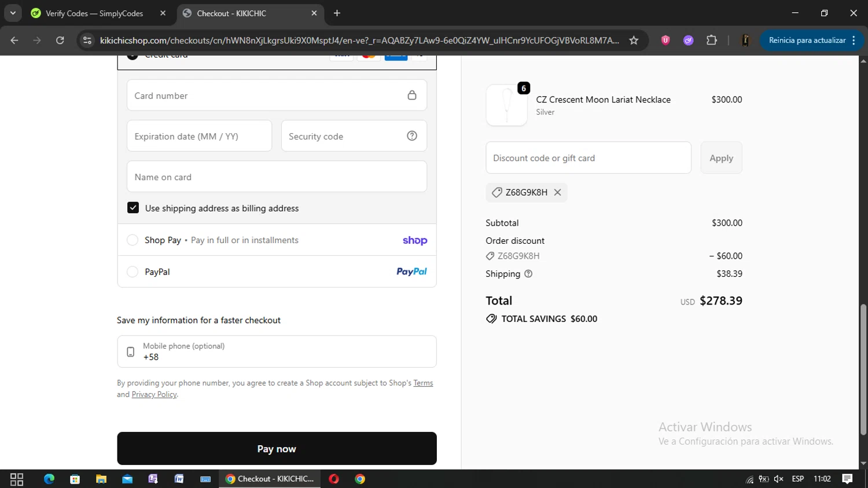Screen dimensions: 868x488
Task: Focus the Card number field
Action: tap(277, 95)
